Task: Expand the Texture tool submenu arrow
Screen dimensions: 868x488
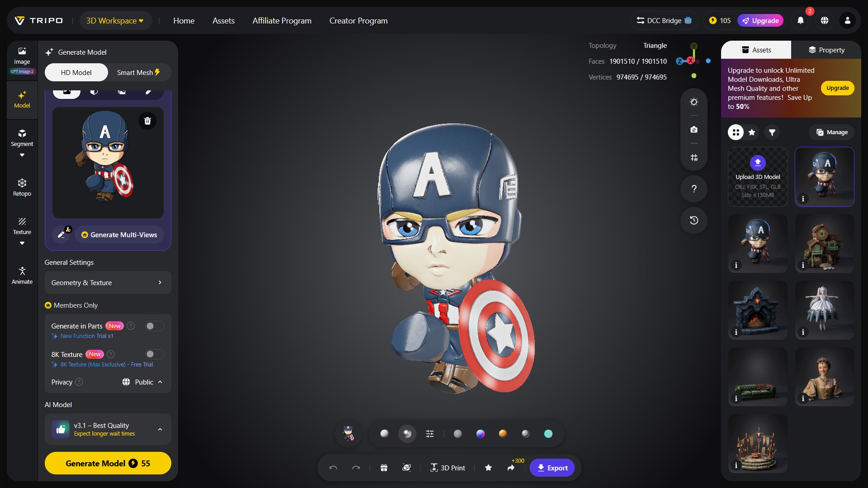Action: [x=22, y=243]
